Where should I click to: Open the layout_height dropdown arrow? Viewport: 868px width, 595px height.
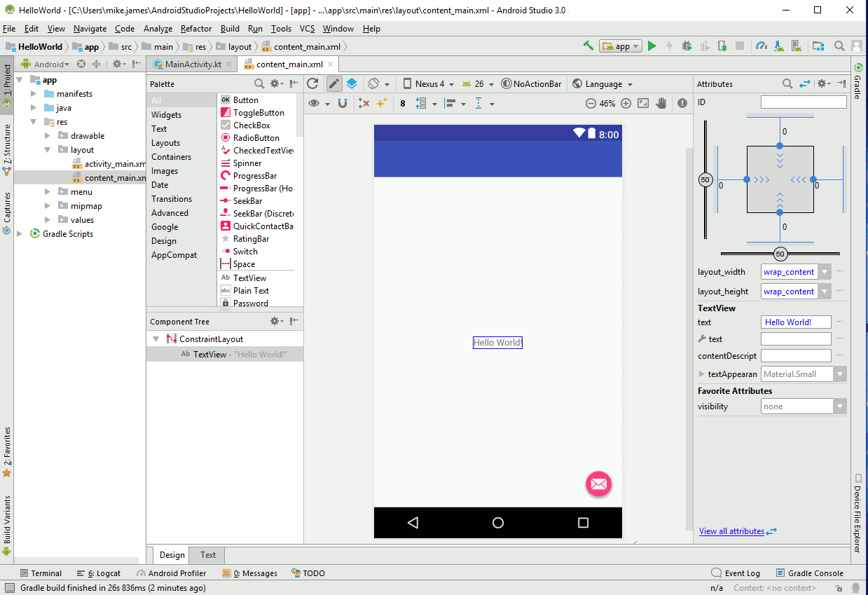pos(825,292)
